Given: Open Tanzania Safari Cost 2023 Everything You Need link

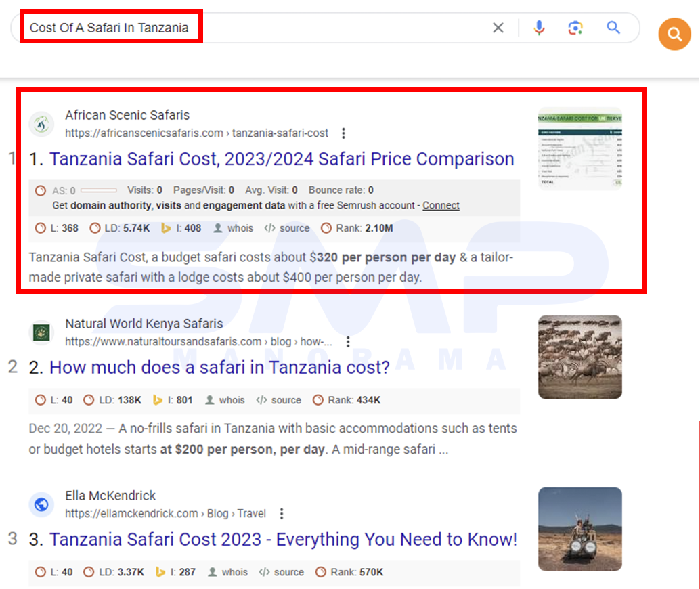Looking at the screenshot, I should pyautogui.click(x=283, y=540).
